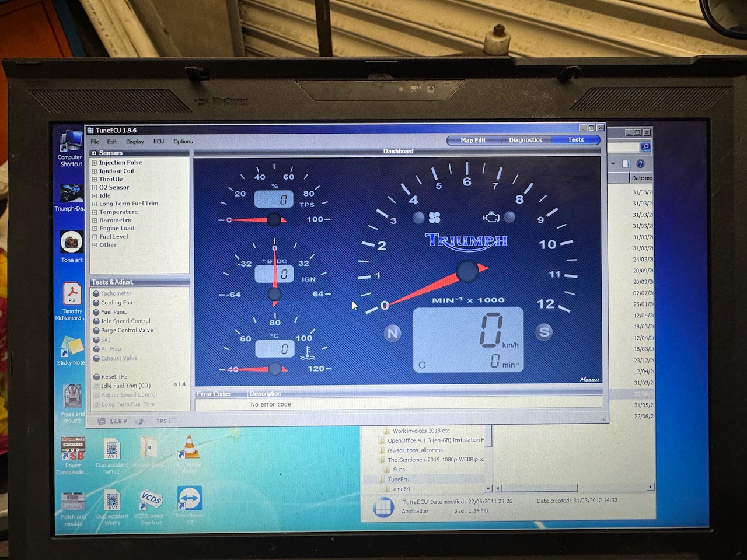Click the neutral N indicator on dashboard

(393, 333)
